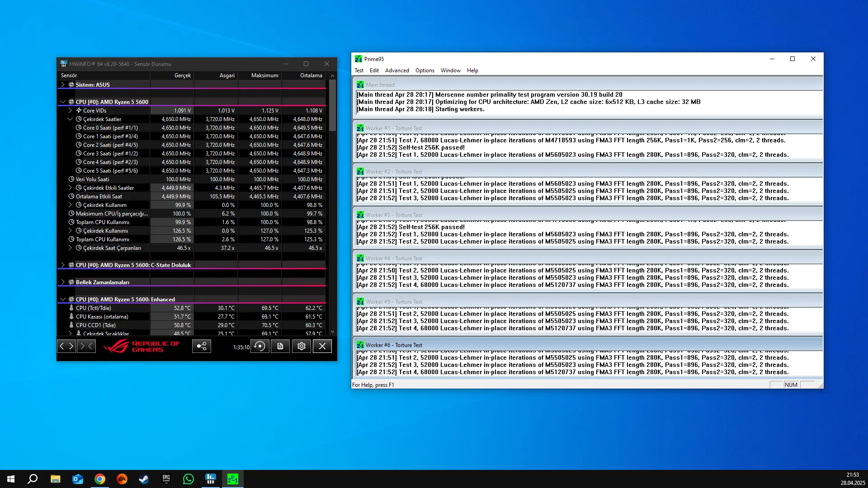Image resolution: width=868 pixels, height=488 pixels.
Task: Open Epic Games Launcher from the taskbar
Action: click(x=166, y=479)
